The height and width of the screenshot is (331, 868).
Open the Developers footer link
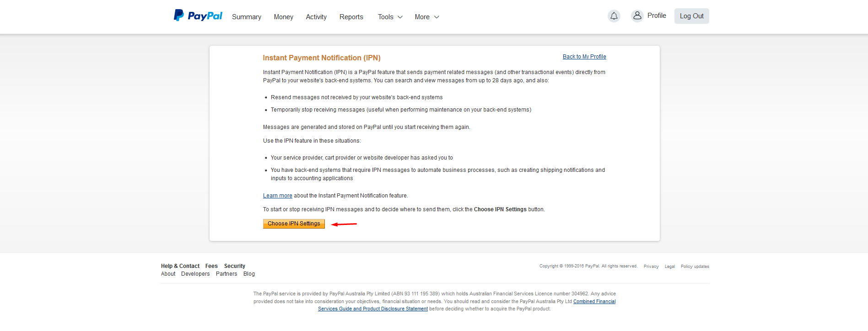pos(195,274)
